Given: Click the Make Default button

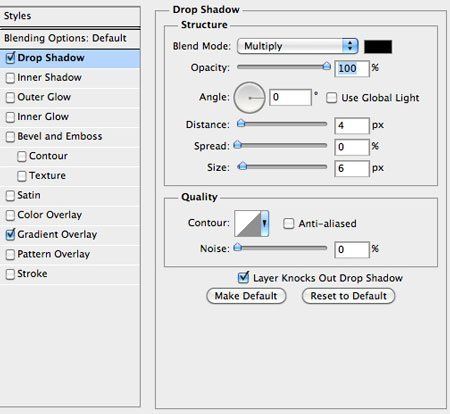Looking at the screenshot, I should pos(246,296).
